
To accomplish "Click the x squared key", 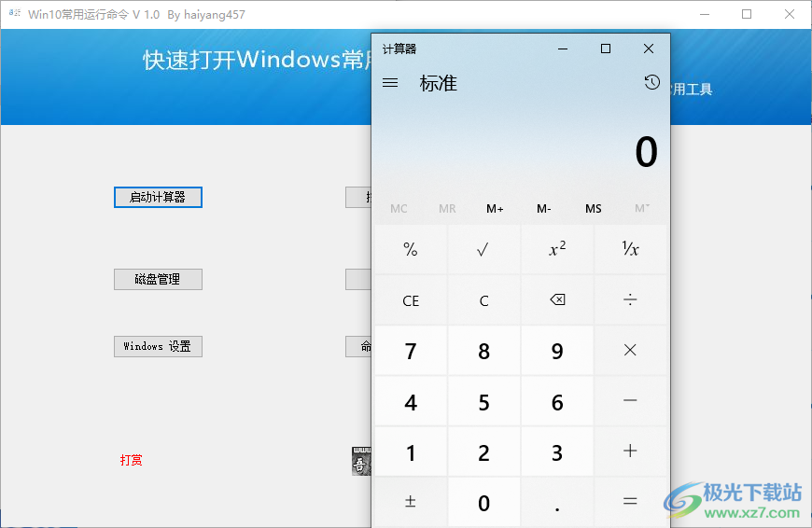I will point(557,249).
